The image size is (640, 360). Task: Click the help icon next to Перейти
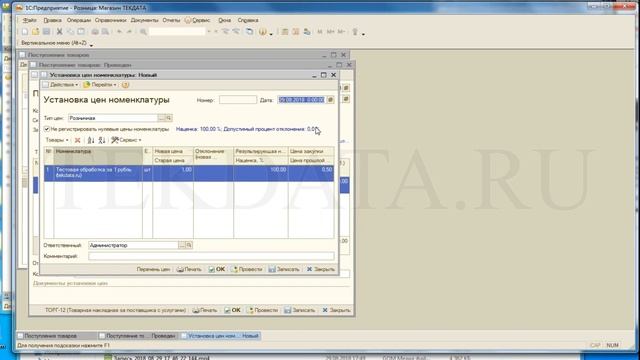(x=125, y=84)
